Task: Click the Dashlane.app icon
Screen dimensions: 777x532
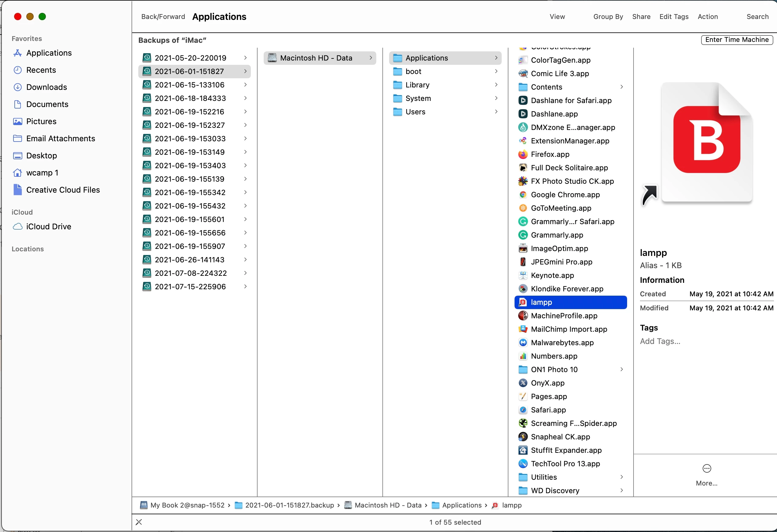Action: coord(523,114)
